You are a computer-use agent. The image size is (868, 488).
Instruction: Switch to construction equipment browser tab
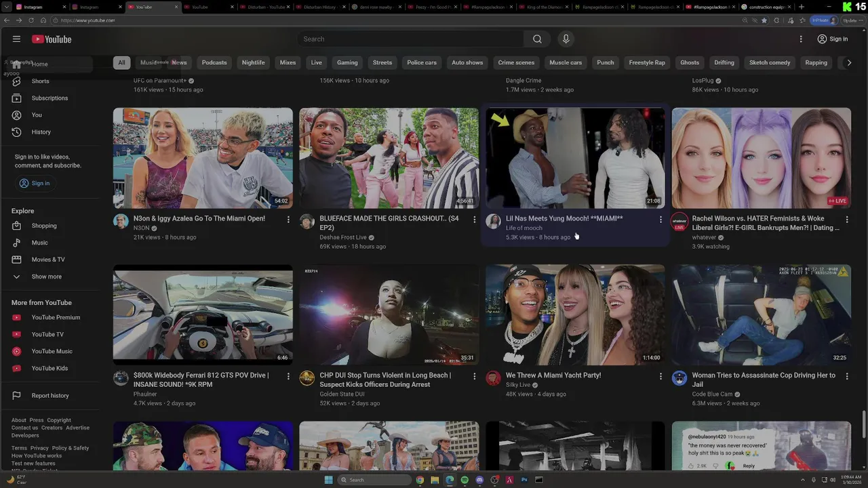tap(766, 7)
